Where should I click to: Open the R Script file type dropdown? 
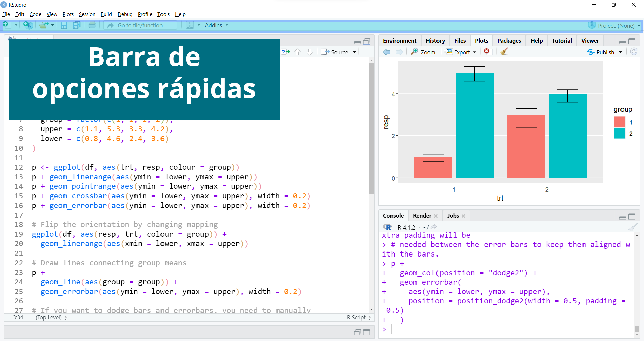click(x=359, y=317)
